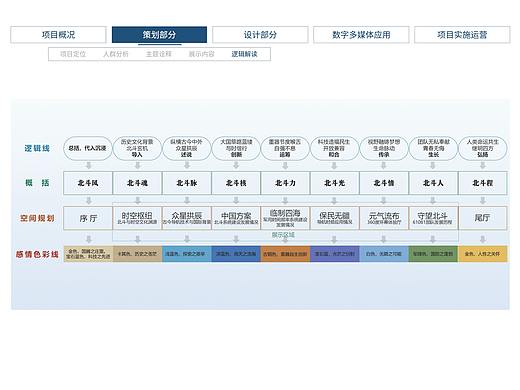Click the 中国方案 space box
Viewport: 520px width, 390px height.
point(236,218)
